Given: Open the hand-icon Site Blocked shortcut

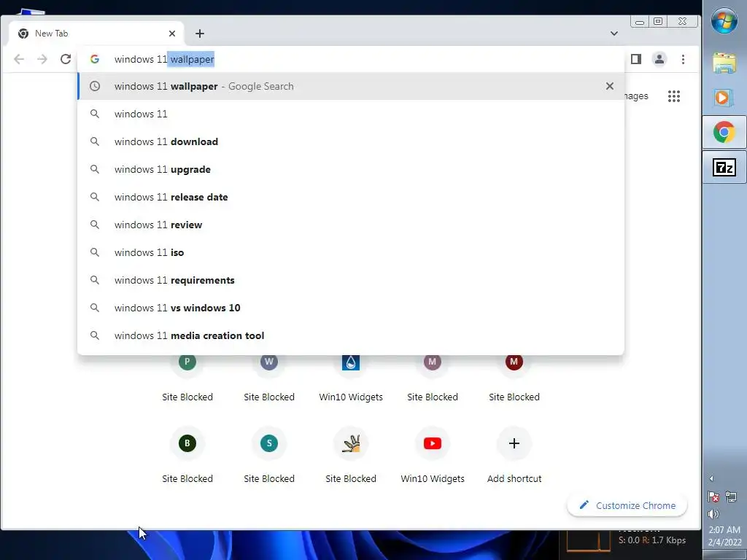Looking at the screenshot, I should (351, 455).
